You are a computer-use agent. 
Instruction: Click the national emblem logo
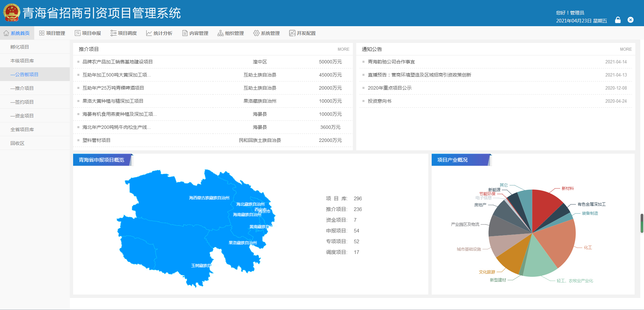tap(12, 13)
